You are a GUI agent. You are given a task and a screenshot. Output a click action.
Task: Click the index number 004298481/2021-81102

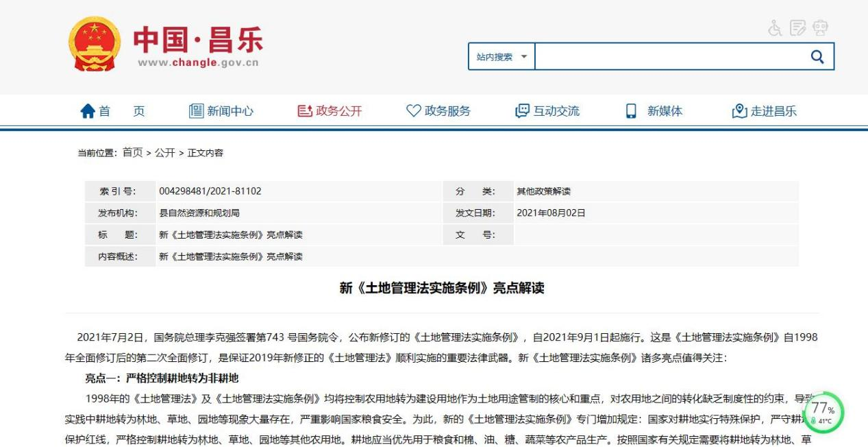coord(210,191)
